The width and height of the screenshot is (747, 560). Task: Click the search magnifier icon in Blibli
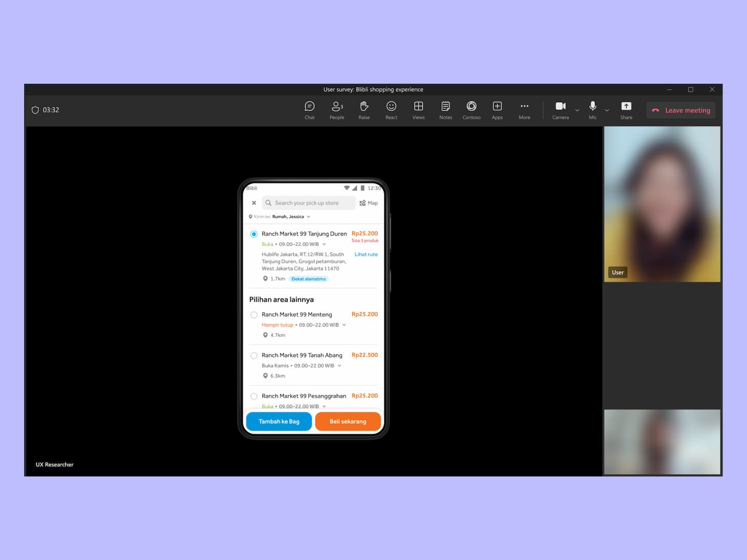pyautogui.click(x=268, y=203)
